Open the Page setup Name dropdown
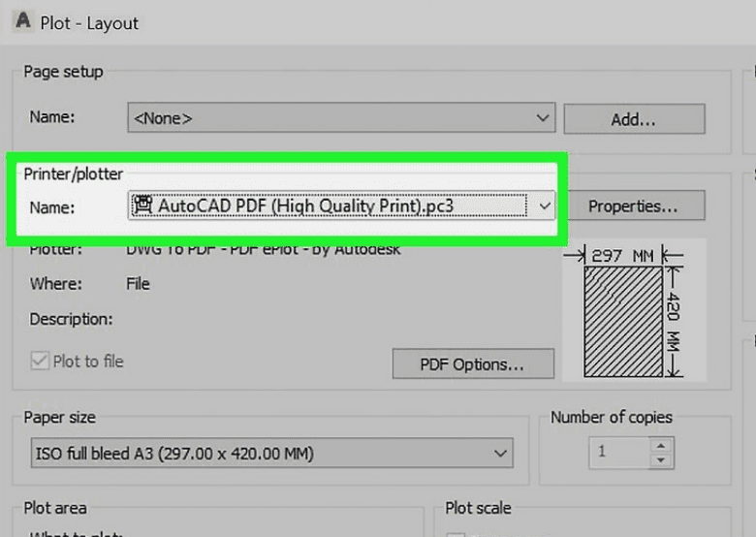 tap(341, 117)
